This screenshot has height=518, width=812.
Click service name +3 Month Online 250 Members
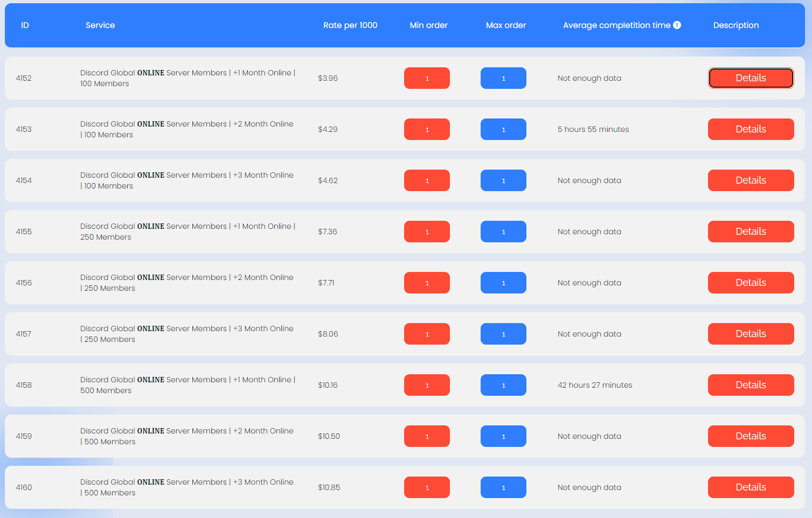click(x=187, y=334)
